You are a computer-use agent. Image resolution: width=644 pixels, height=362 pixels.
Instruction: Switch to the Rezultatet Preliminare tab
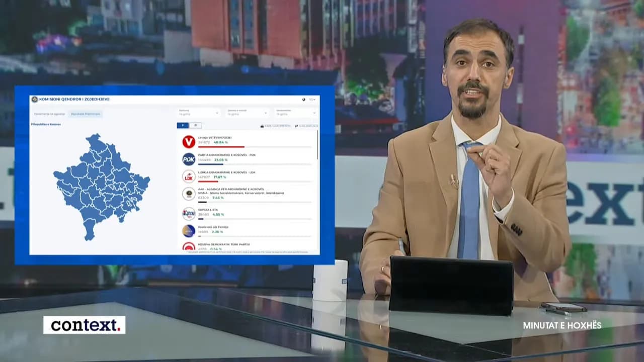[86, 114]
